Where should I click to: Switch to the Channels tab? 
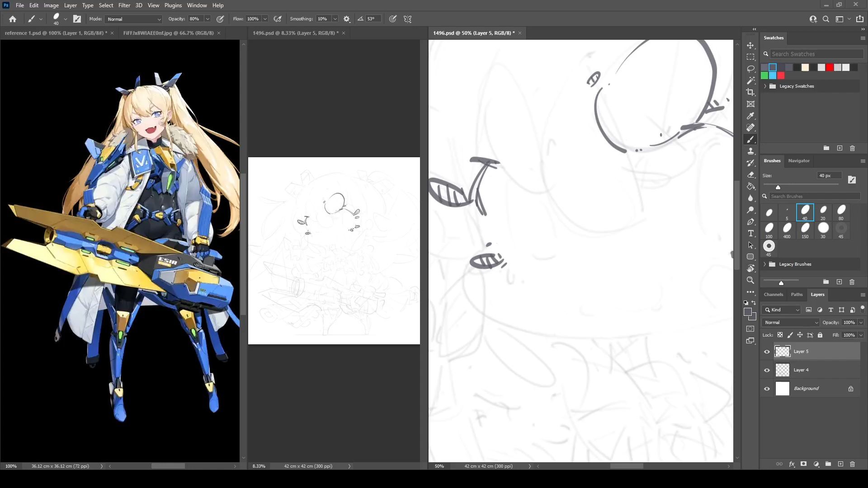click(x=773, y=295)
